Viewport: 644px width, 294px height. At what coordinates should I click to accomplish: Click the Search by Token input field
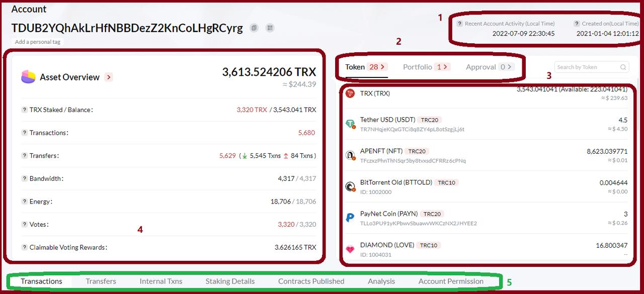(584, 67)
